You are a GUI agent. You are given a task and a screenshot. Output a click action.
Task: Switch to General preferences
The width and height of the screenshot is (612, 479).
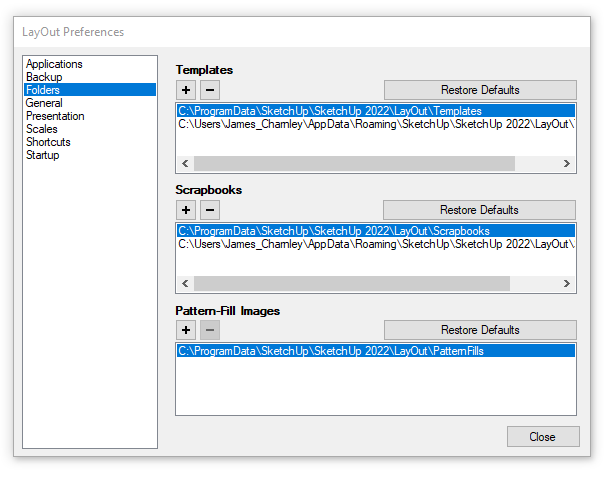[x=44, y=103]
